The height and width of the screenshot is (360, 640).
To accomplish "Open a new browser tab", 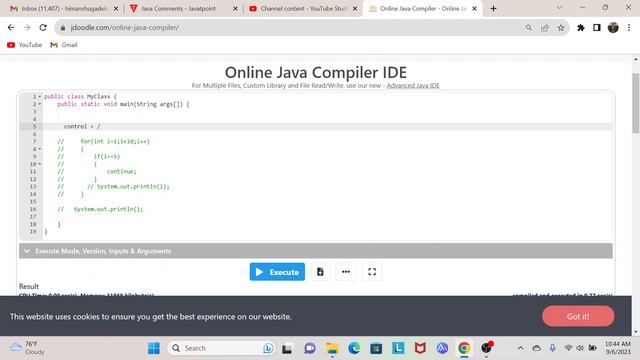I will (x=493, y=8).
